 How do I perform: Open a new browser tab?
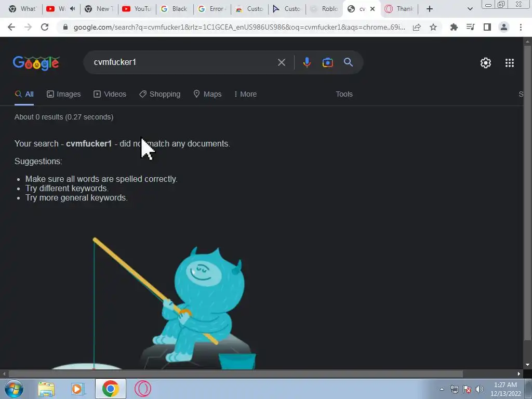pos(430,9)
